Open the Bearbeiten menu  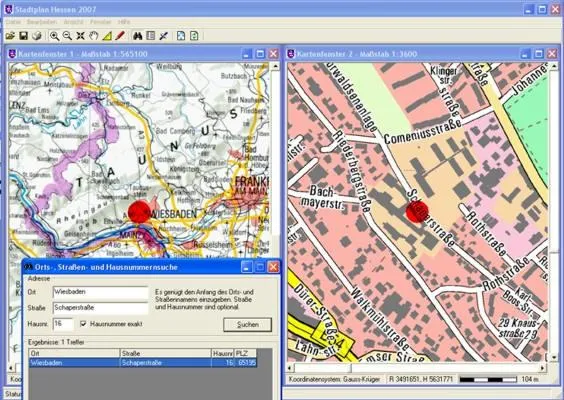click(x=42, y=22)
